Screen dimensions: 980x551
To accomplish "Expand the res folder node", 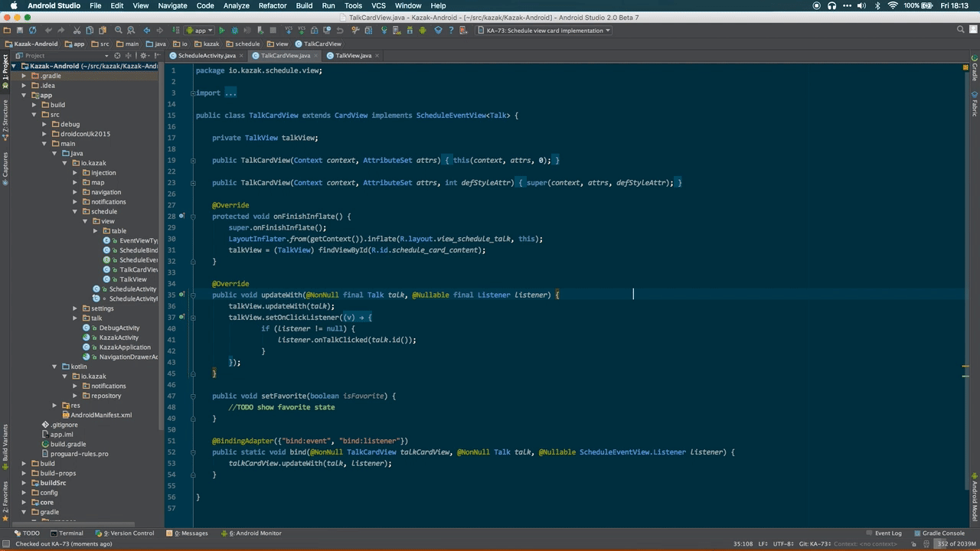I will click(x=54, y=406).
